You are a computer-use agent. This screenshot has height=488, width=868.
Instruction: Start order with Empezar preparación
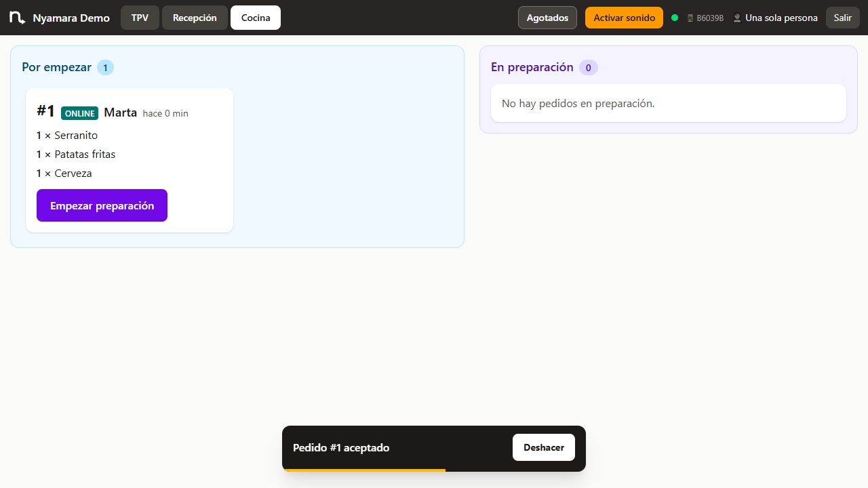coord(102,205)
